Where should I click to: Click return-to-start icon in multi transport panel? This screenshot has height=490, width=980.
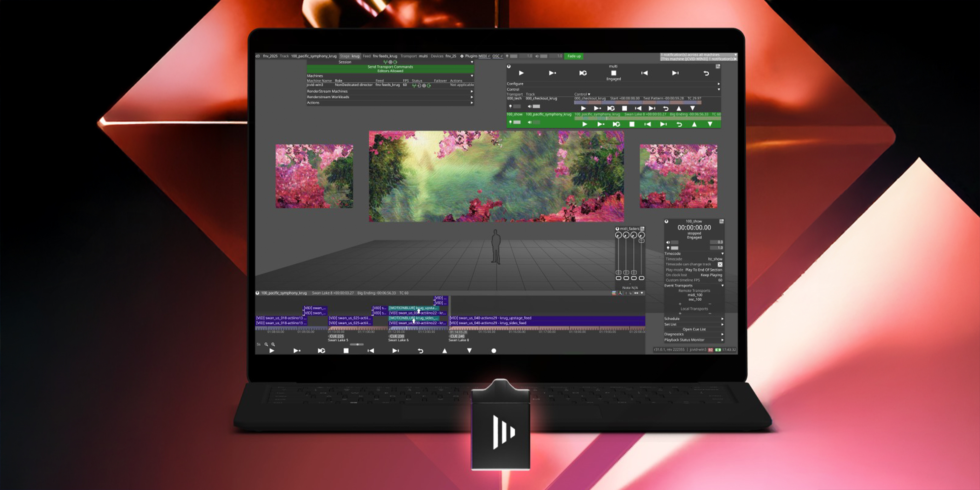[706, 73]
